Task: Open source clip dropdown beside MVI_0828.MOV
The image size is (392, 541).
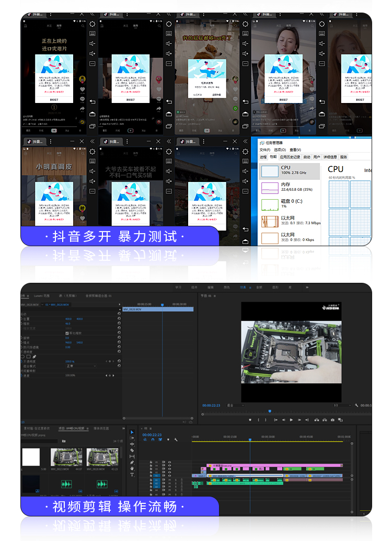Action: click(x=43, y=305)
